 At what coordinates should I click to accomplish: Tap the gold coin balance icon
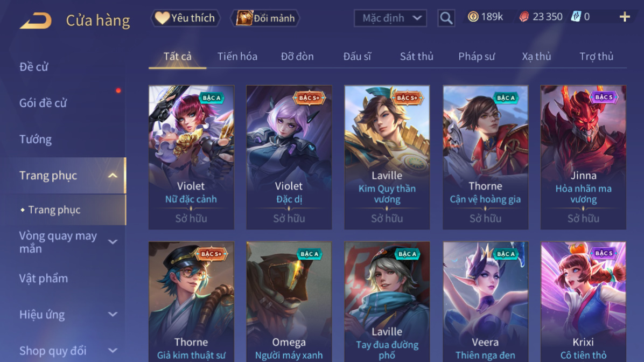click(473, 17)
